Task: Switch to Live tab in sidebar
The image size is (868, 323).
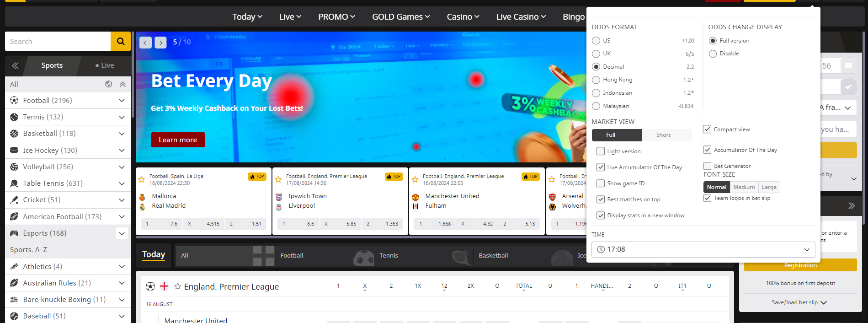Action: click(x=105, y=66)
